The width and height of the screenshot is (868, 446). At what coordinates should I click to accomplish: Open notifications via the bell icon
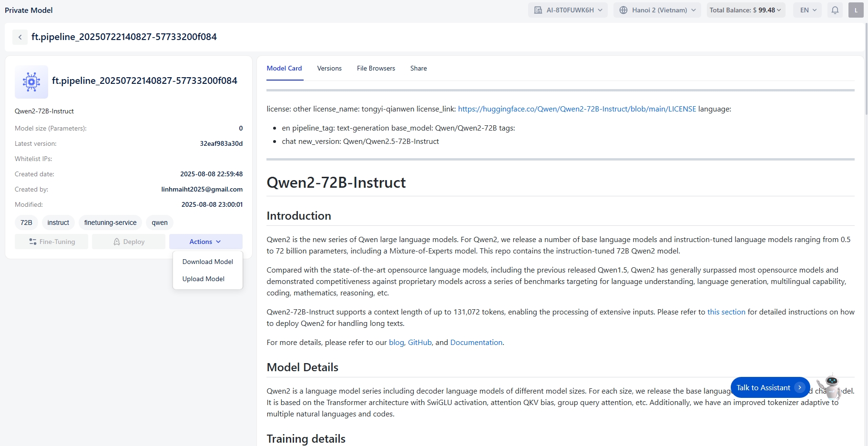835,10
